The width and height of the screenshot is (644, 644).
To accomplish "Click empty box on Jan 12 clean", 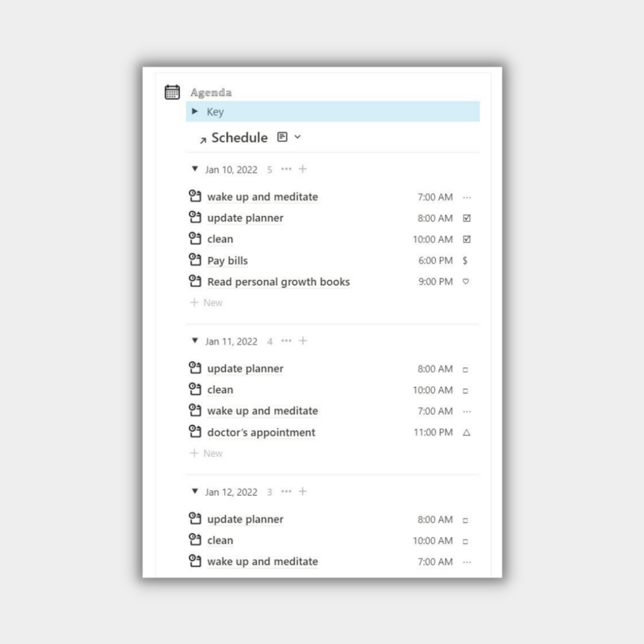I will (465, 541).
